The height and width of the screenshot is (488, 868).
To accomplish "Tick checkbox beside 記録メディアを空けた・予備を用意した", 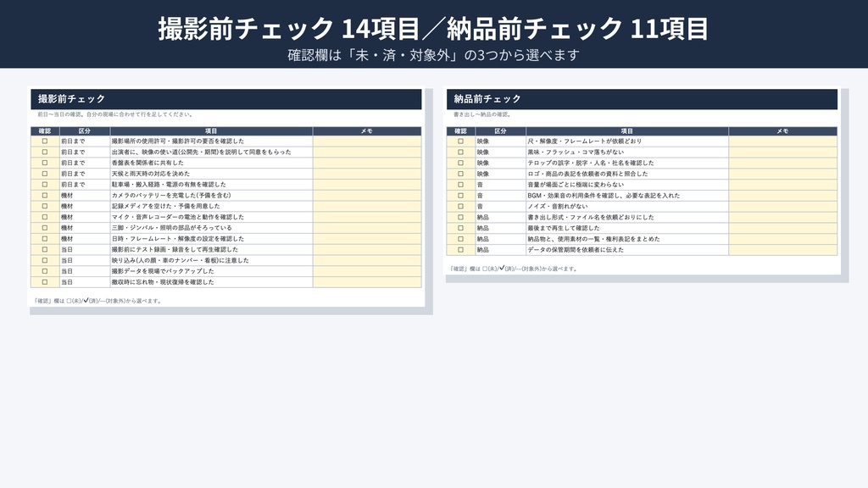I will click(x=45, y=206).
